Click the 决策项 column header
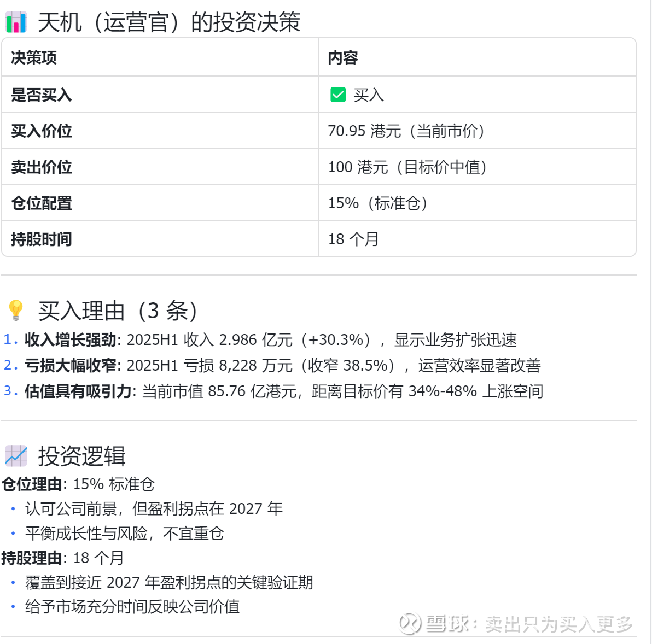Viewport: 652px width, 644px height. 34,57
